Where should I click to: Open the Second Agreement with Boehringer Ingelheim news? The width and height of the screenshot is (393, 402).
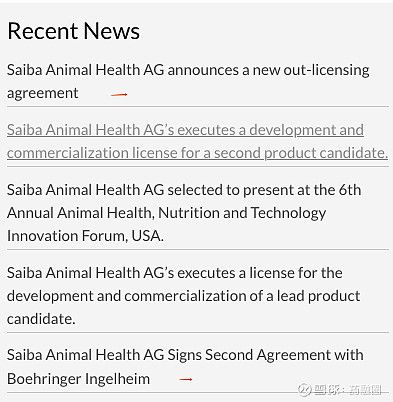[x=185, y=367]
